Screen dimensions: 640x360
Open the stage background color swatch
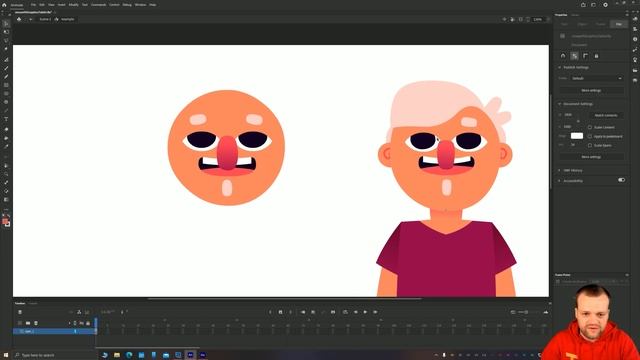point(577,136)
